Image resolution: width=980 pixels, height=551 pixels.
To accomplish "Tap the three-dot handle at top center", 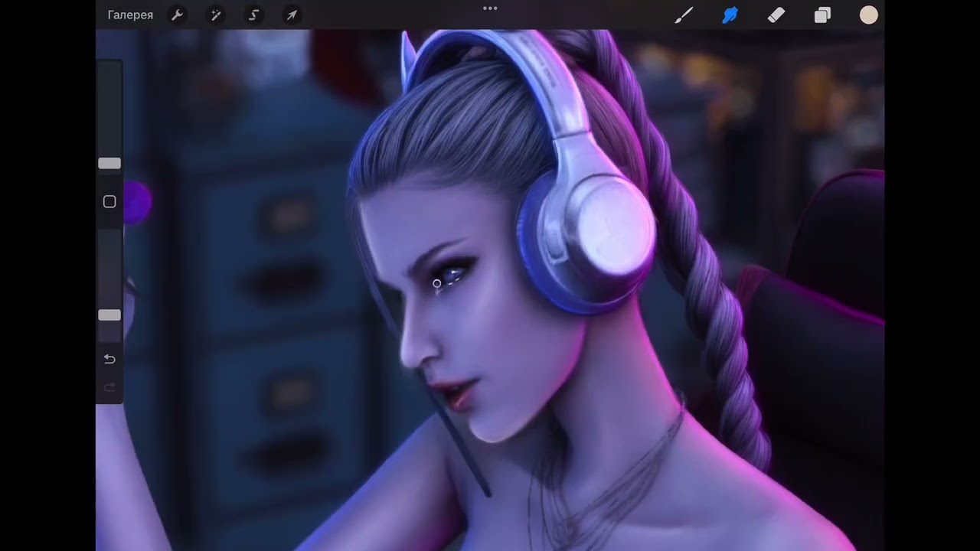I will [490, 8].
